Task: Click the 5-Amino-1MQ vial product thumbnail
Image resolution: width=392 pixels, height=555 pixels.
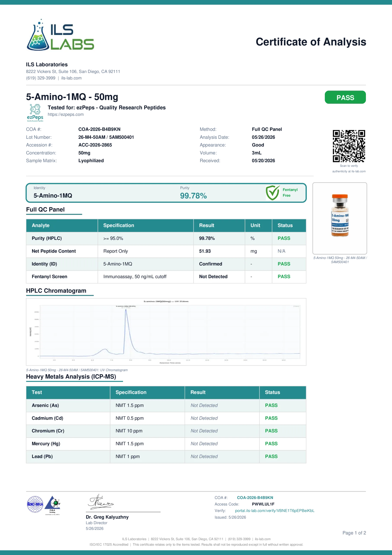Action: (x=340, y=218)
